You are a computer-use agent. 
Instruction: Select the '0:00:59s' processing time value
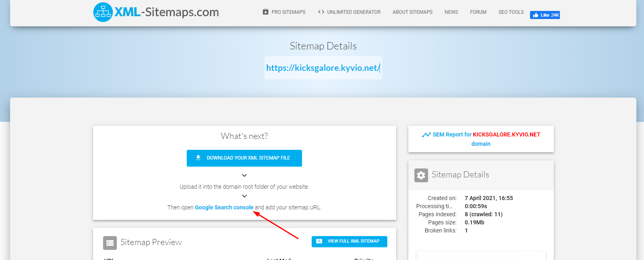(476, 206)
